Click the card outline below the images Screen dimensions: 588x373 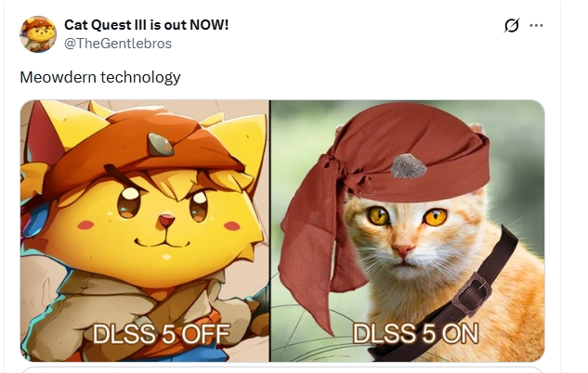[282, 369]
